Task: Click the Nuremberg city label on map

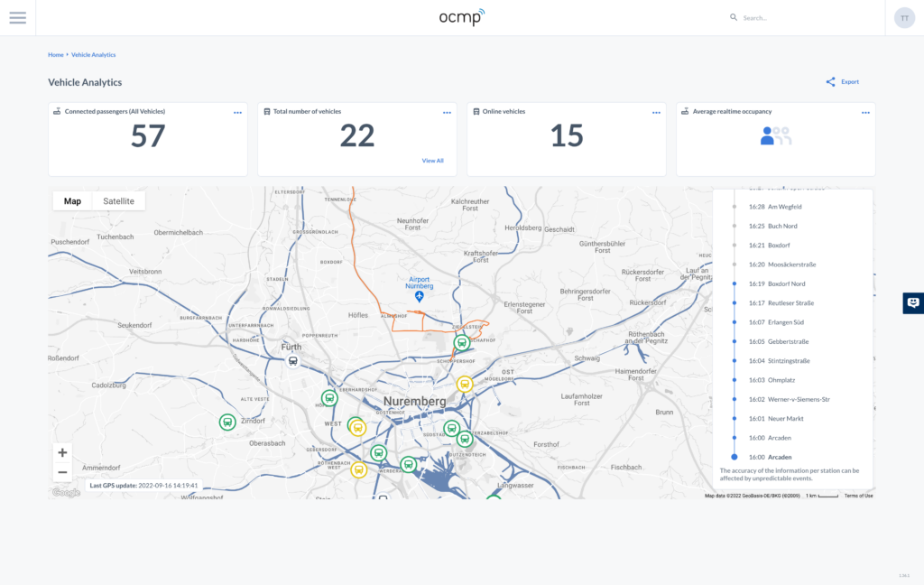Action: pyautogui.click(x=415, y=402)
